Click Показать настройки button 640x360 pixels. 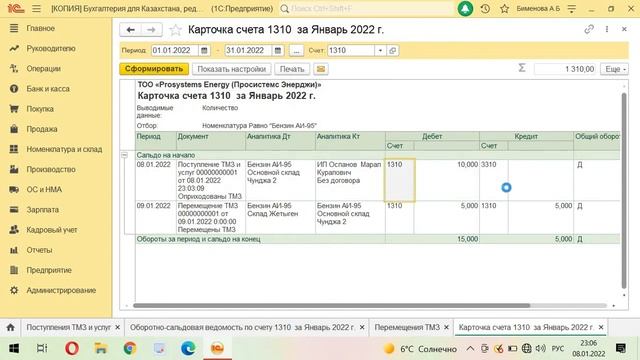(x=231, y=69)
